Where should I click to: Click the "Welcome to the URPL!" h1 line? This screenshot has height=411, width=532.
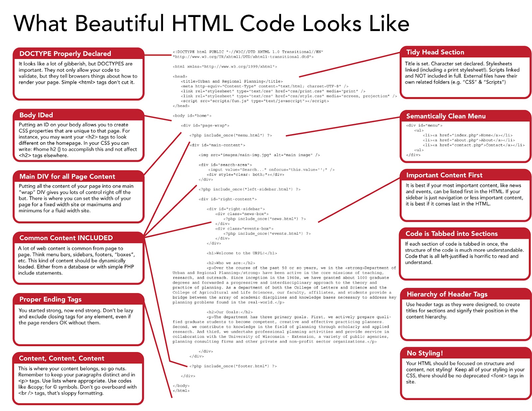tap(242, 253)
